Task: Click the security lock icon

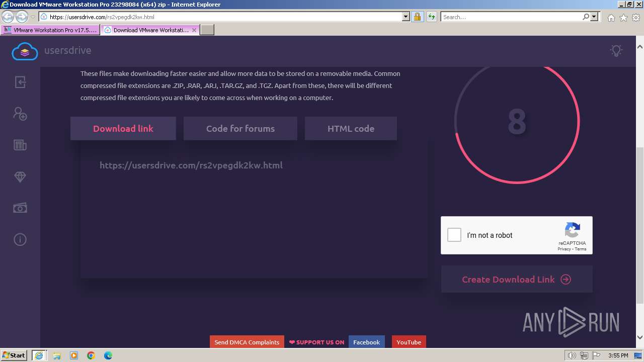Action: (x=417, y=17)
